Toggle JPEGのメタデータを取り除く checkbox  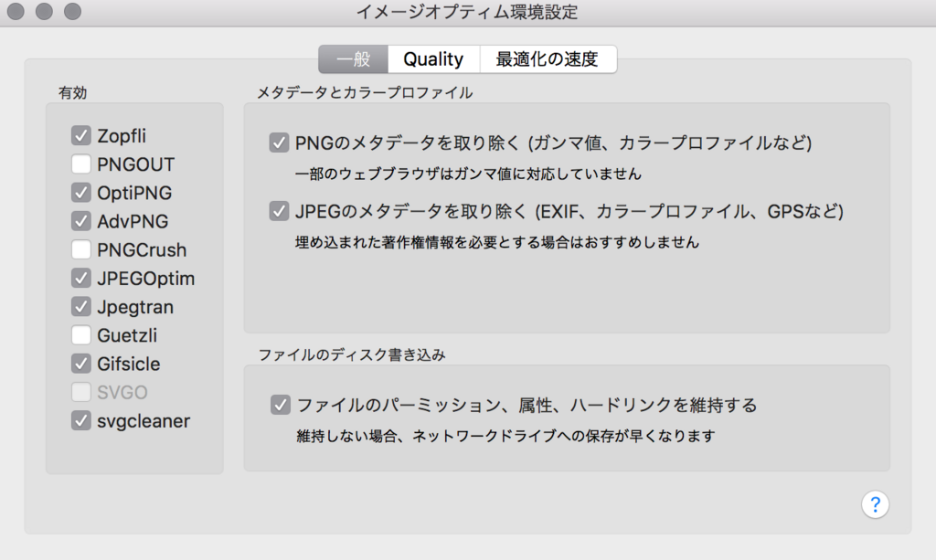(x=279, y=210)
